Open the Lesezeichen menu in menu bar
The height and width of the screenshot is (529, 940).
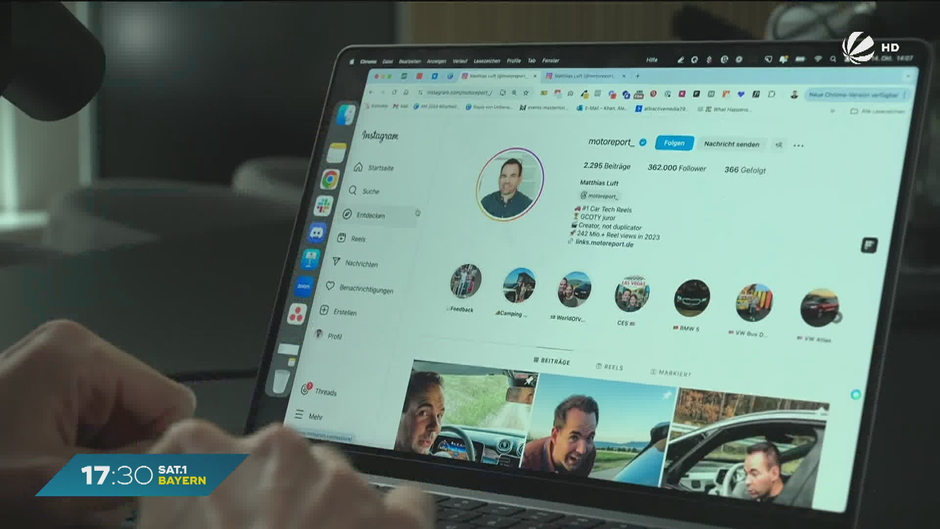click(x=487, y=61)
